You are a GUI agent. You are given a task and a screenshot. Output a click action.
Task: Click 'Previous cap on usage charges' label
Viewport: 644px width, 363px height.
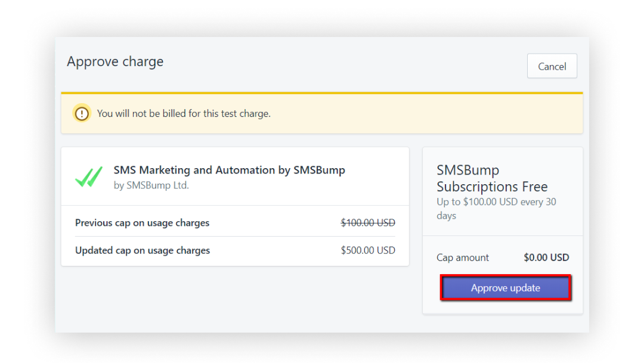[142, 223]
